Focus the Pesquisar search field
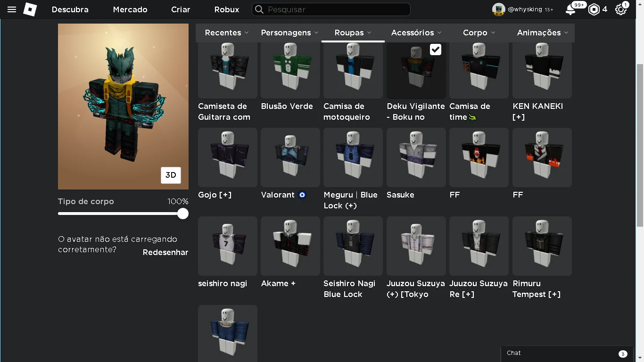Screen dimensions: 644x362 pos(331,9)
